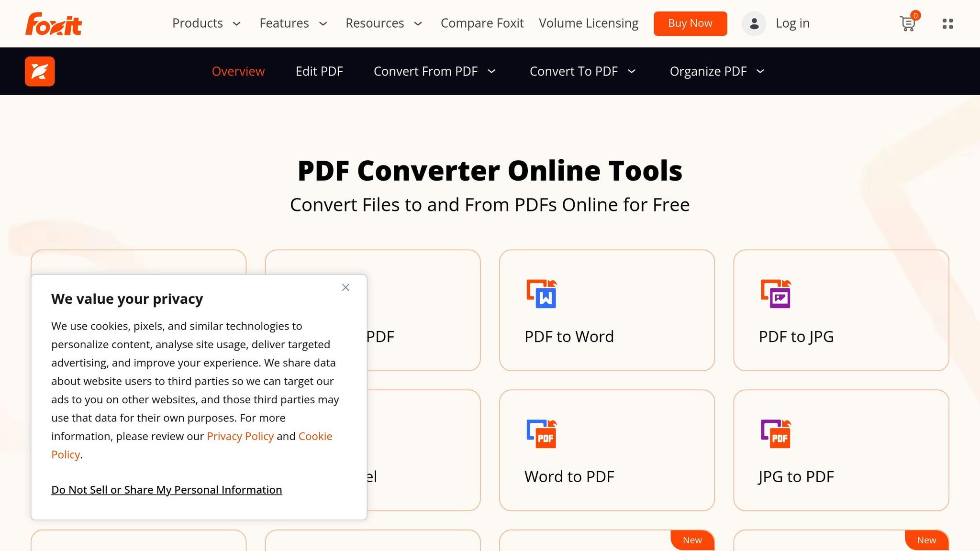Dismiss the privacy cookie notice
Screen dimensions: 980x551
[x=345, y=287]
